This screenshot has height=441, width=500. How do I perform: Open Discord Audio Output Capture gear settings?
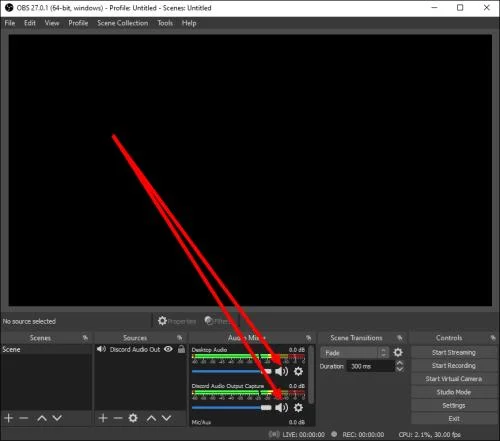[298, 407]
